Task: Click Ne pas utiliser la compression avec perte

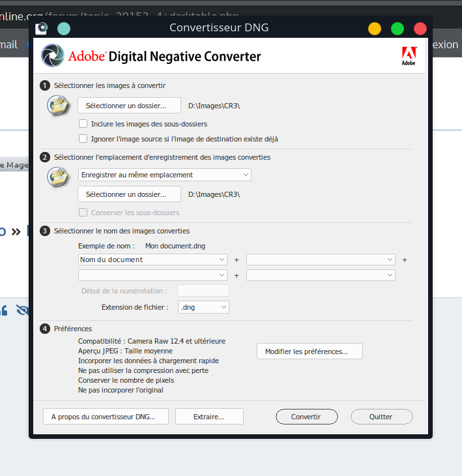Action: (143, 370)
